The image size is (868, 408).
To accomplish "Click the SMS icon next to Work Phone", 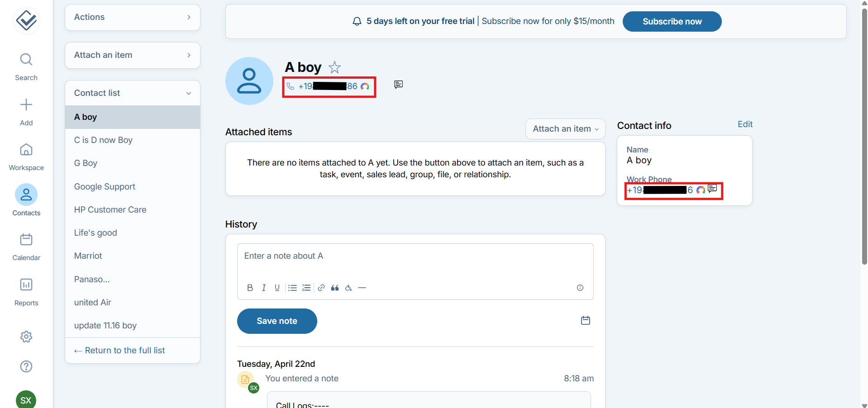I will point(712,189).
